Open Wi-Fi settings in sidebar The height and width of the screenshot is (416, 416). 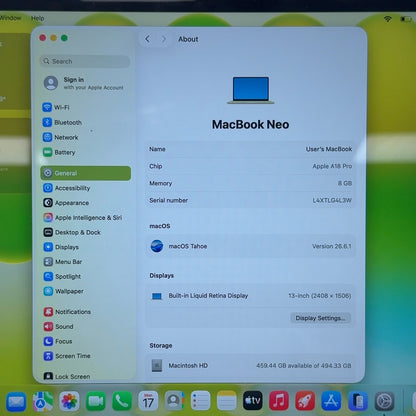56,107
